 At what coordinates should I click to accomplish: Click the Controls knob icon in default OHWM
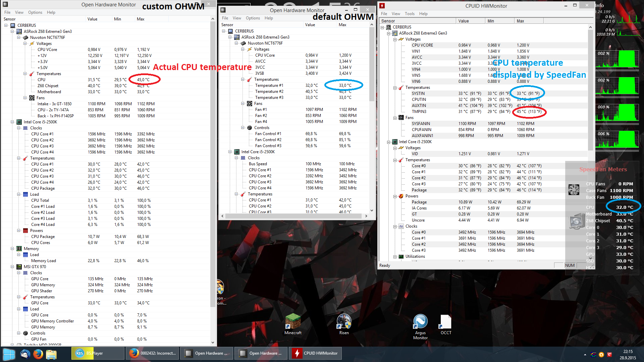[250, 128]
